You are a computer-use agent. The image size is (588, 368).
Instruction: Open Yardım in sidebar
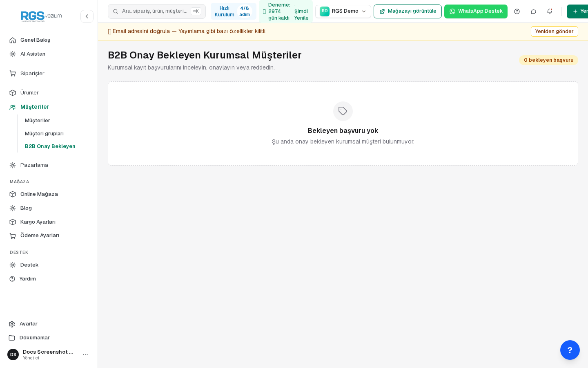point(49,279)
